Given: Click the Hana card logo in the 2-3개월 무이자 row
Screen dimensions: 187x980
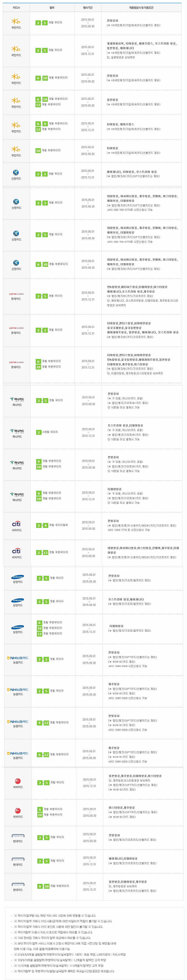Looking at the screenshot, I should (17, 431).
